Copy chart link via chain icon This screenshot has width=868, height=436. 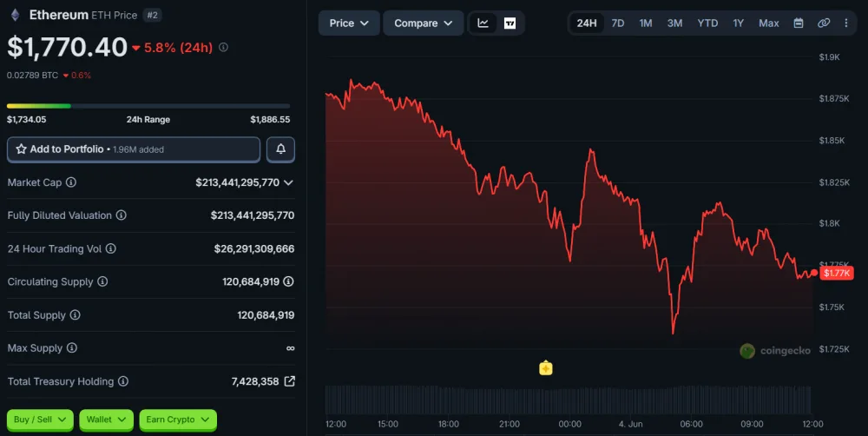824,23
